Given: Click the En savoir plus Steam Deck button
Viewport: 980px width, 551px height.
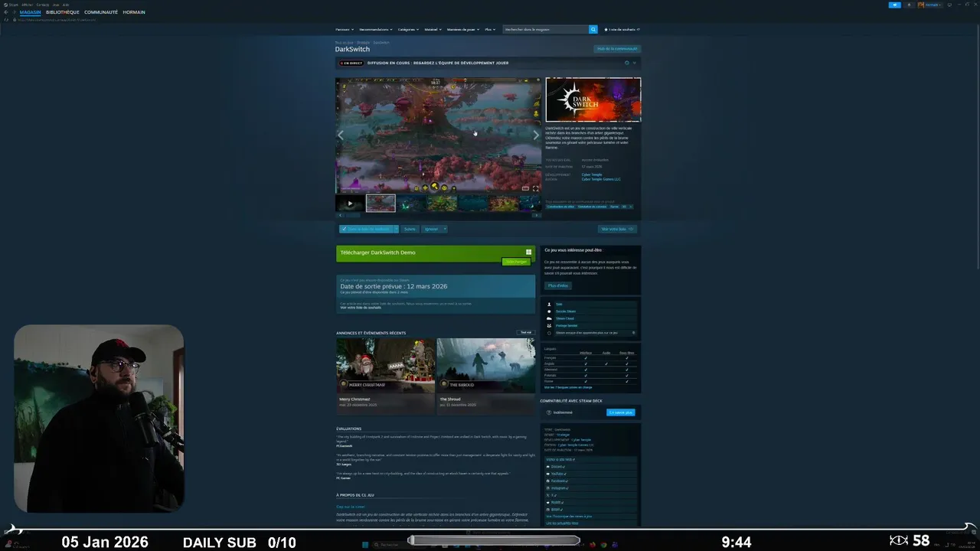Looking at the screenshot, I should [x=620, y=412].
